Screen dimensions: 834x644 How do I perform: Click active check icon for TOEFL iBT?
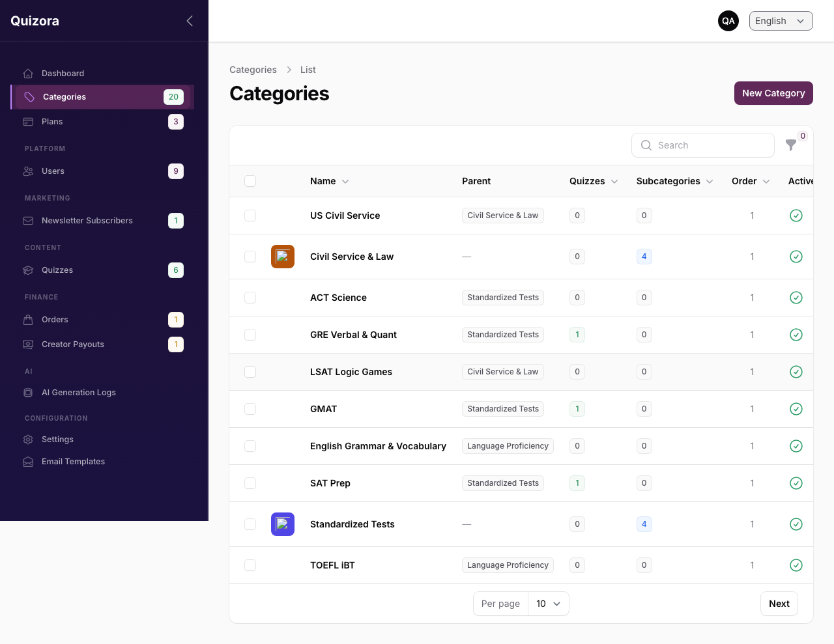coord(796,565)
